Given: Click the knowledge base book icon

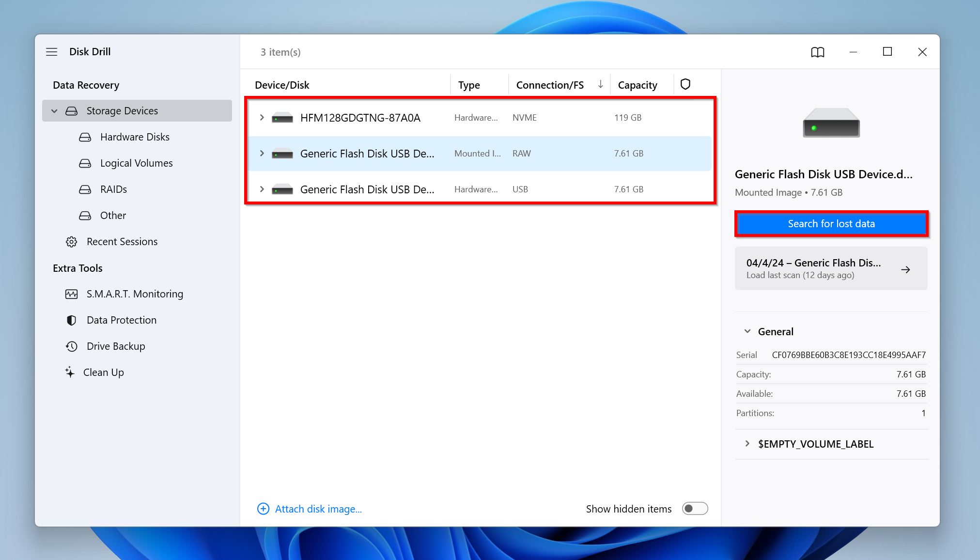Looking at the screenshot, I should click(818, 51).
